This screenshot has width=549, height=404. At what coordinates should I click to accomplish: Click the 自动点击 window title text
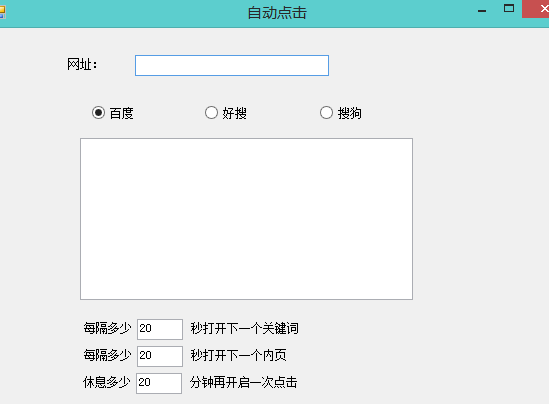277,13
